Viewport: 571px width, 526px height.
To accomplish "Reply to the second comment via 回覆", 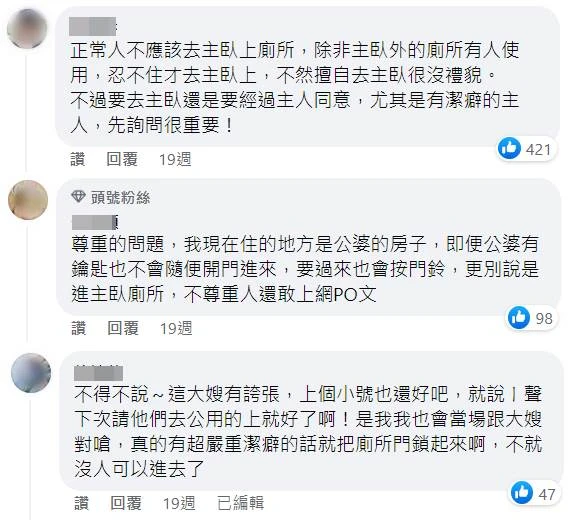I will coord(123,328).
